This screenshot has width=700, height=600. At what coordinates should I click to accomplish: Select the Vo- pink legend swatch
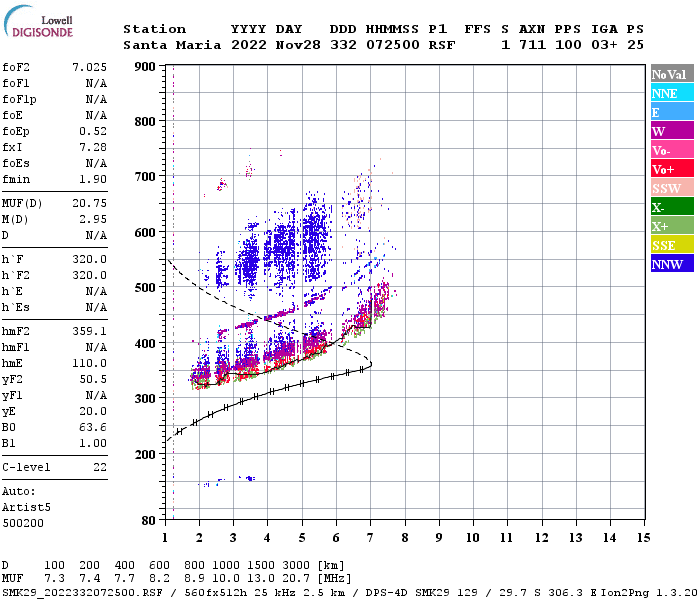(672, 150)
